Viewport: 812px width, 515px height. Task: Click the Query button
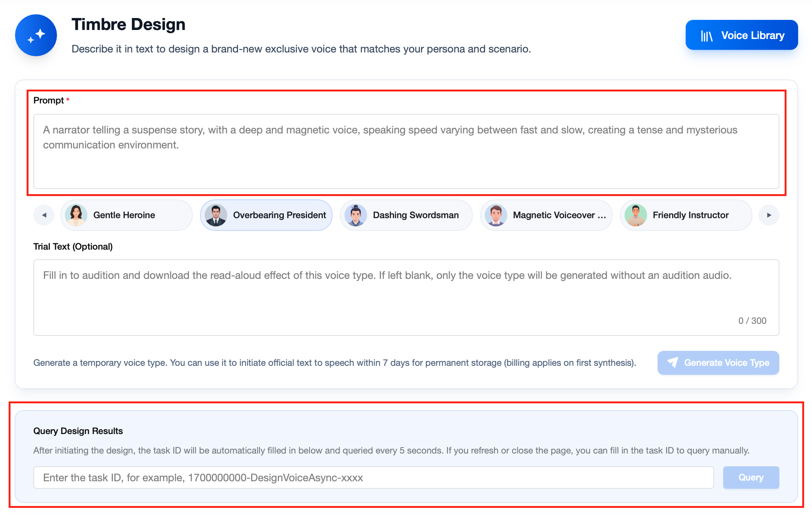click(751, 478)
